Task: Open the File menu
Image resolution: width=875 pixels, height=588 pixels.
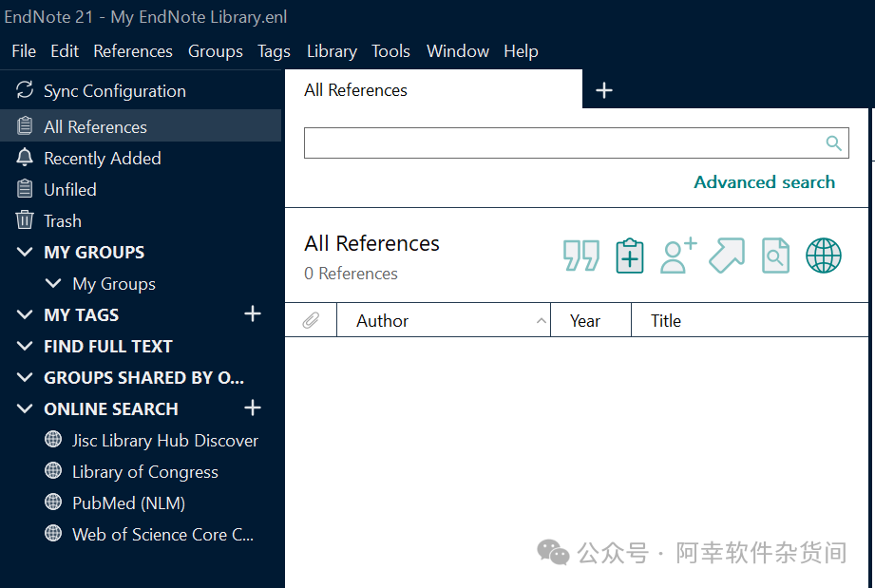Action: pyautogui.click(x=24, y=51)
